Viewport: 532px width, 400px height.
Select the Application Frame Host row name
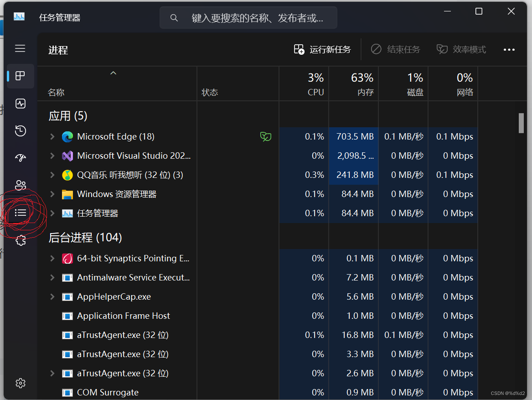pyautogui.click(x=124, y=316)
